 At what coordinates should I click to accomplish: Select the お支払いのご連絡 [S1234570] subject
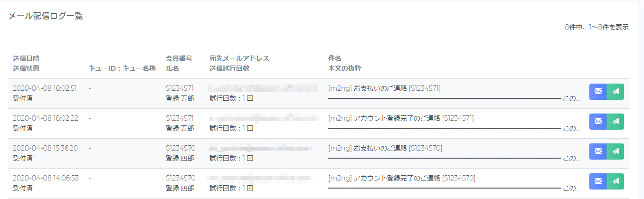click(x=385, y=148)
